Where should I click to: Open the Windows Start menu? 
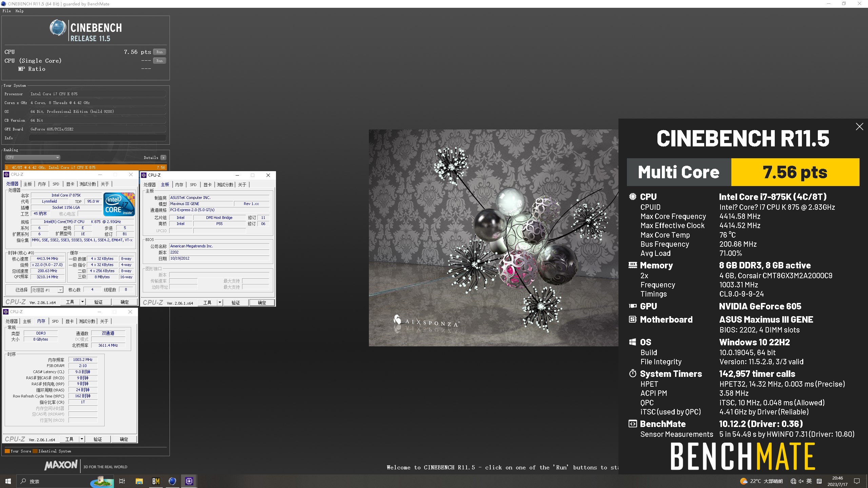coord(8,481)
